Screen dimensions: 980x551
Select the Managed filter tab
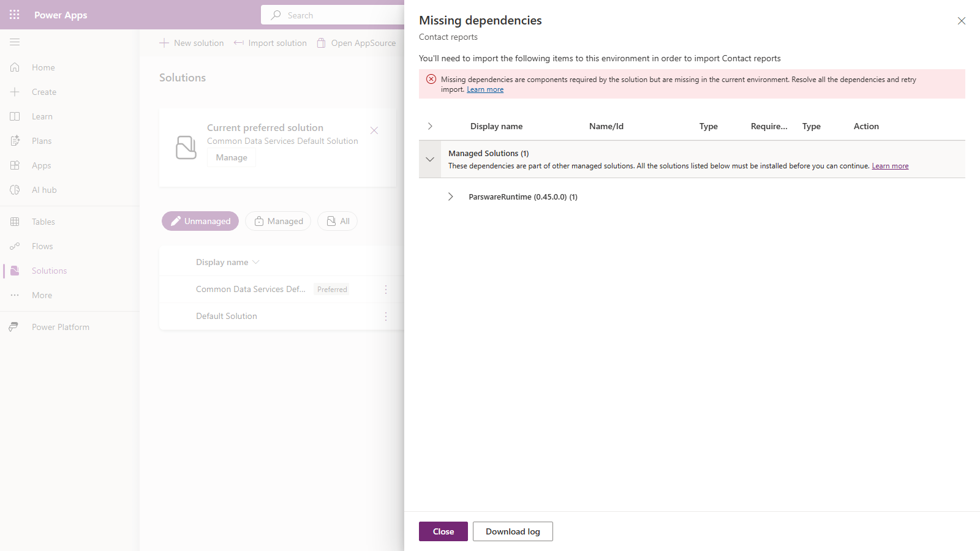(x=278, y=221)
